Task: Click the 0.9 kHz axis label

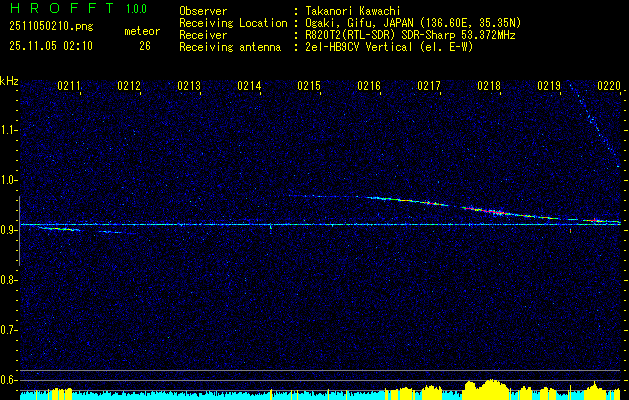Action: point(8,230)
